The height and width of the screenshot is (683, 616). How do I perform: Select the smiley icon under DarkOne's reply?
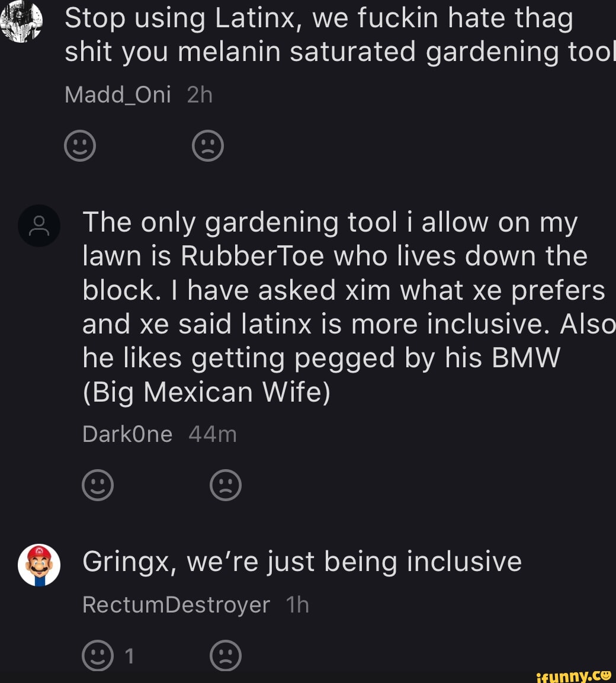(98, 484)
